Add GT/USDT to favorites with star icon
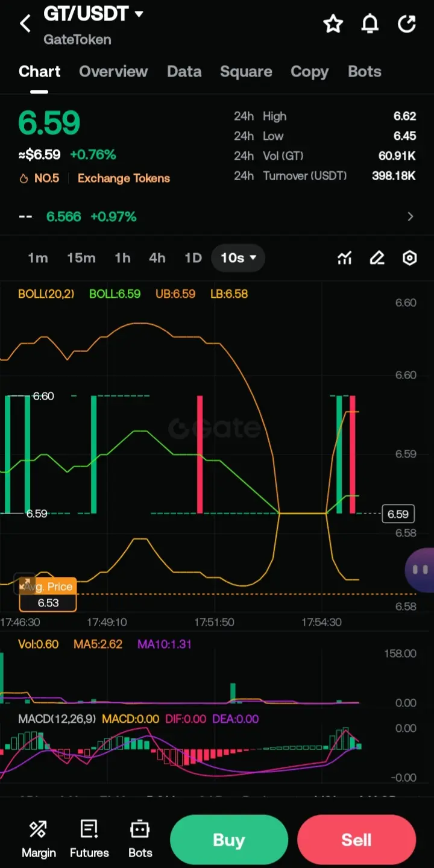This screenshot has height=868, width=434. pyautogui.click(x=333, y=24)
